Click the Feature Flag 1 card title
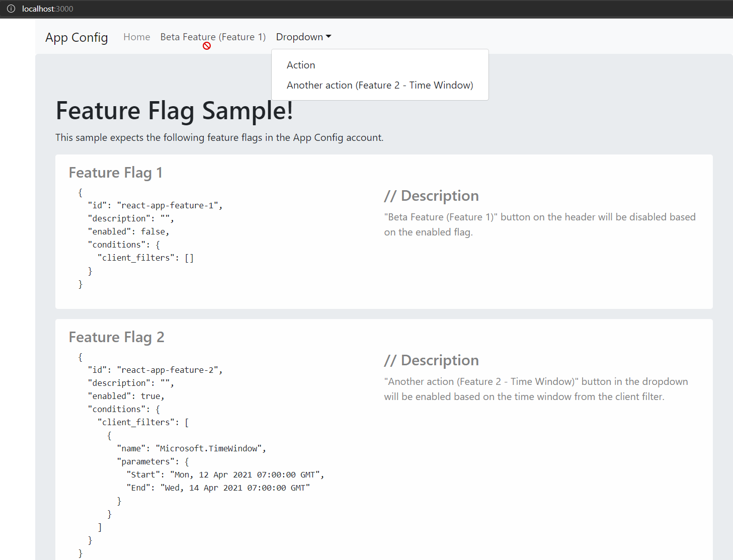This screenshot has width=733, height=560. [116, 173]
